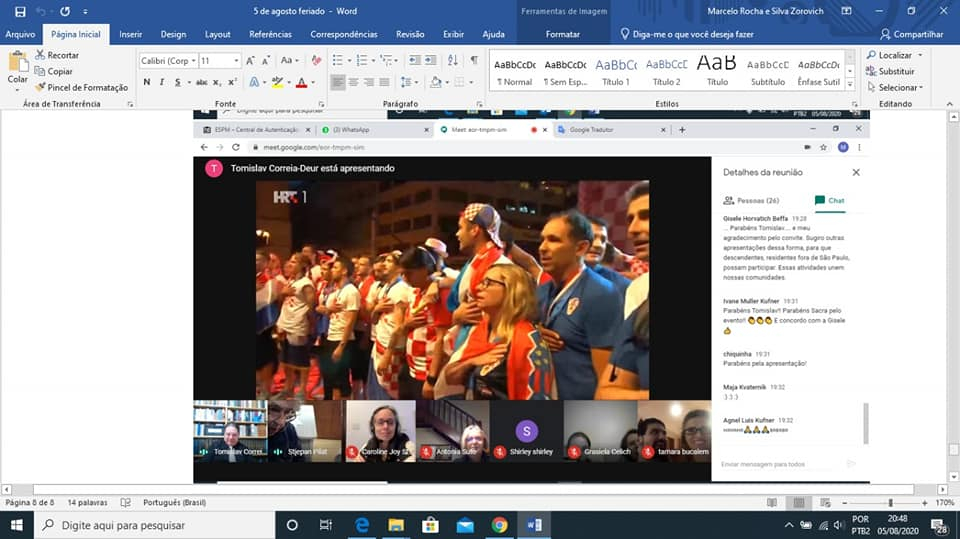Switch to Web Layout view in status bar

[x=825, y=502]
